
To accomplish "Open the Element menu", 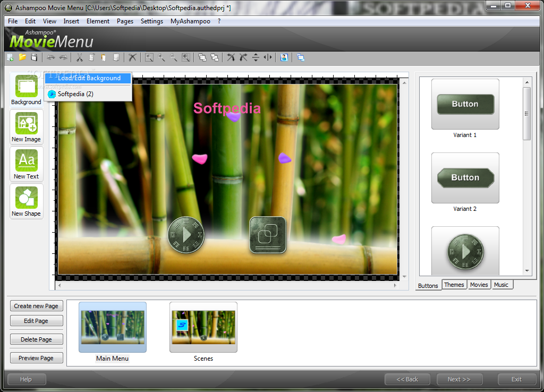I will tap(98, 21).
